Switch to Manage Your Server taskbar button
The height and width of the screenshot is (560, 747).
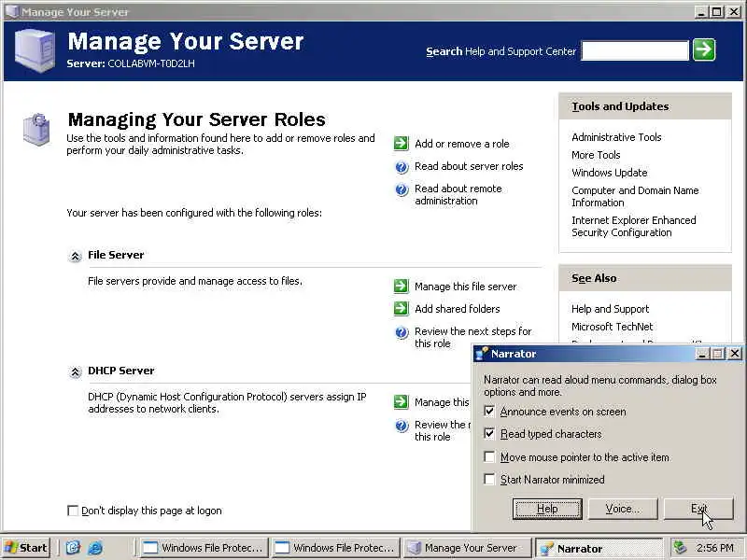(467, 548)
